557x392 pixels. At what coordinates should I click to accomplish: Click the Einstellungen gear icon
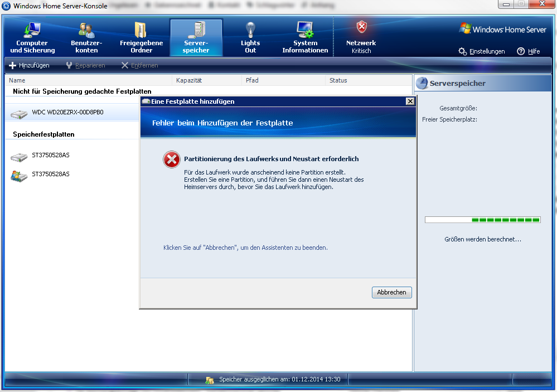[x=463, y=51]
